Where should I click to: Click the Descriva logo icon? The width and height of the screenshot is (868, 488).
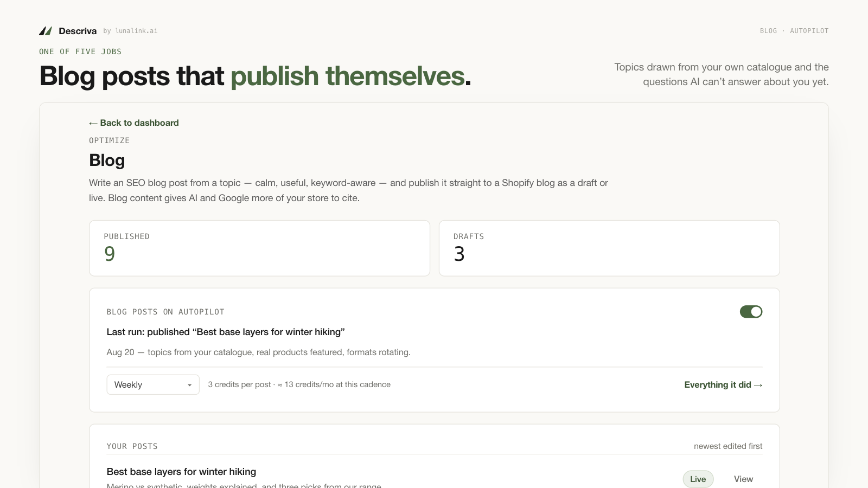coord(46,31)
